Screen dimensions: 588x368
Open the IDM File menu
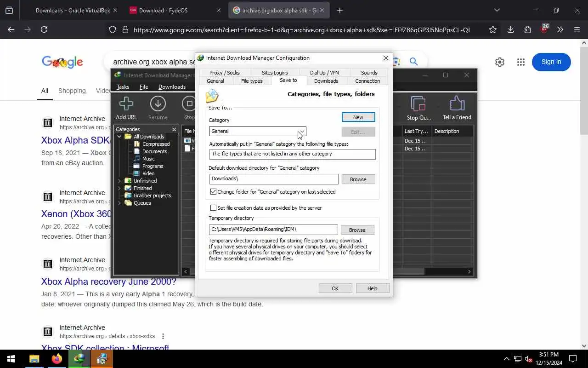pyautogui.click(x=144, y=87)
